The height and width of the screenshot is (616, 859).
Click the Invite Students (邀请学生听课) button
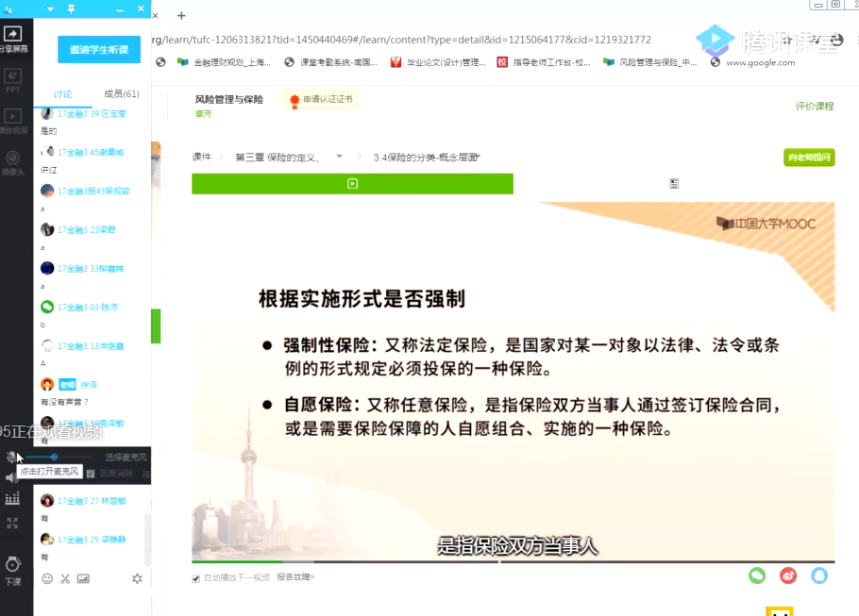point(98,50)
